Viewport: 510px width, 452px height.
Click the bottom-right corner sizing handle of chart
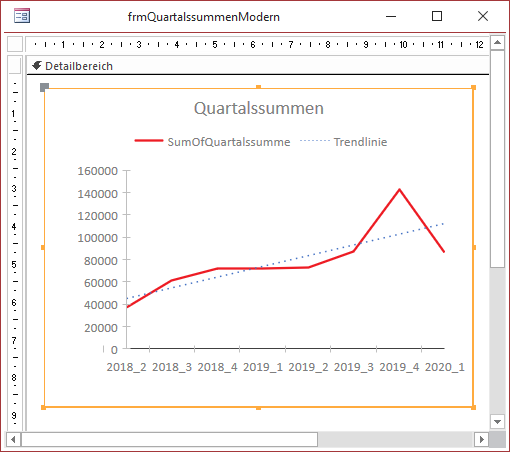[473, 407]
